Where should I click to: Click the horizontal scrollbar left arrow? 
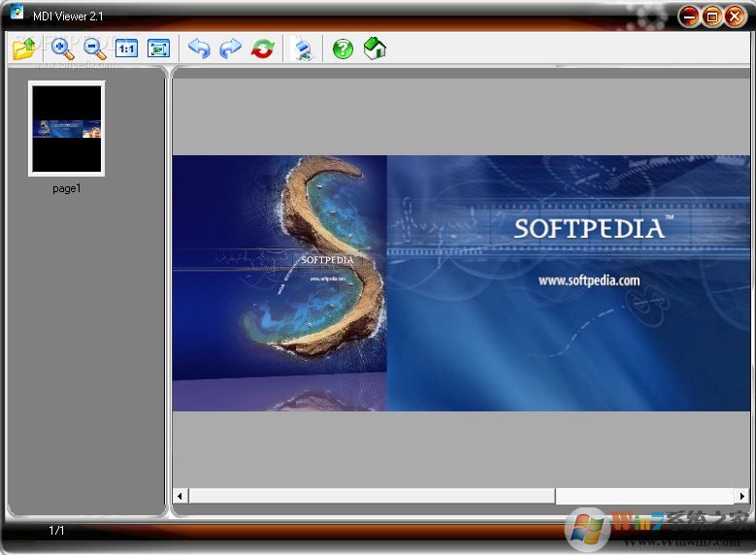pyautogui.click(x=181, y=496)
